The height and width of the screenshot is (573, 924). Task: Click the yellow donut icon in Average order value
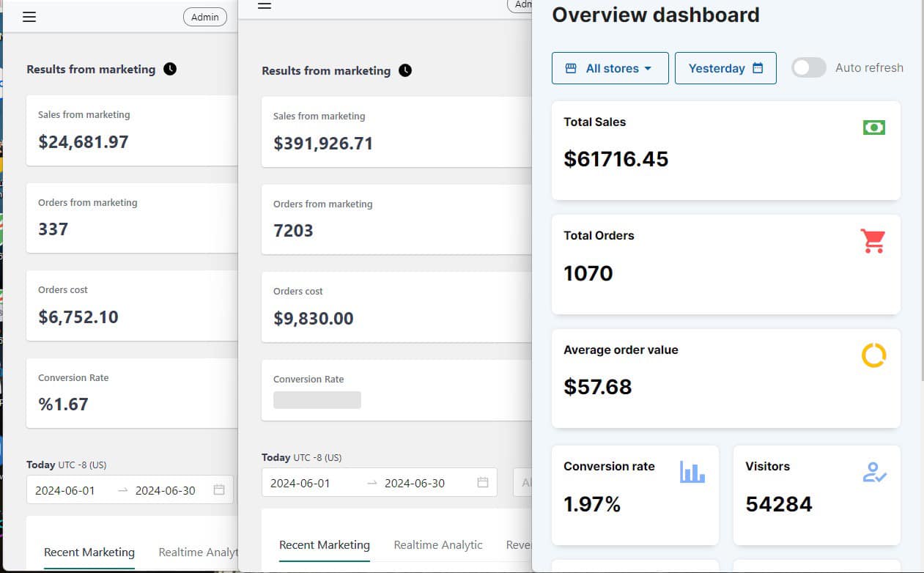[x=873, y=355]
